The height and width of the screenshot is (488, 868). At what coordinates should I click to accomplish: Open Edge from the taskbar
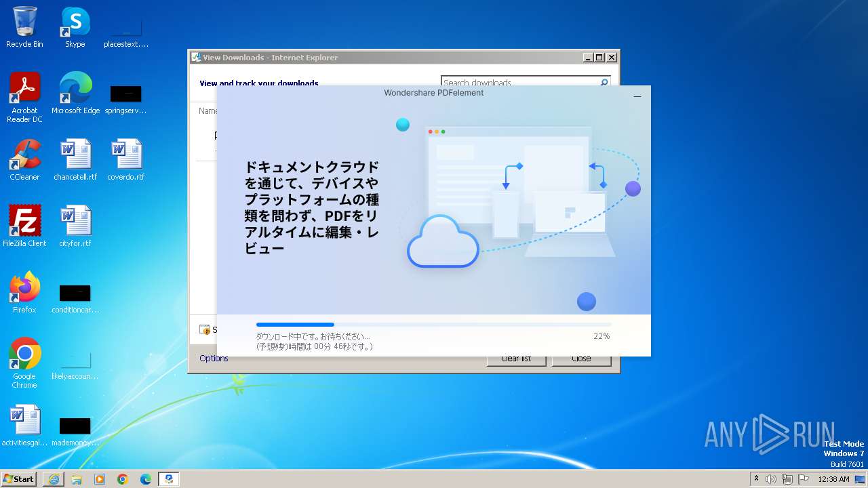point(146,479)
